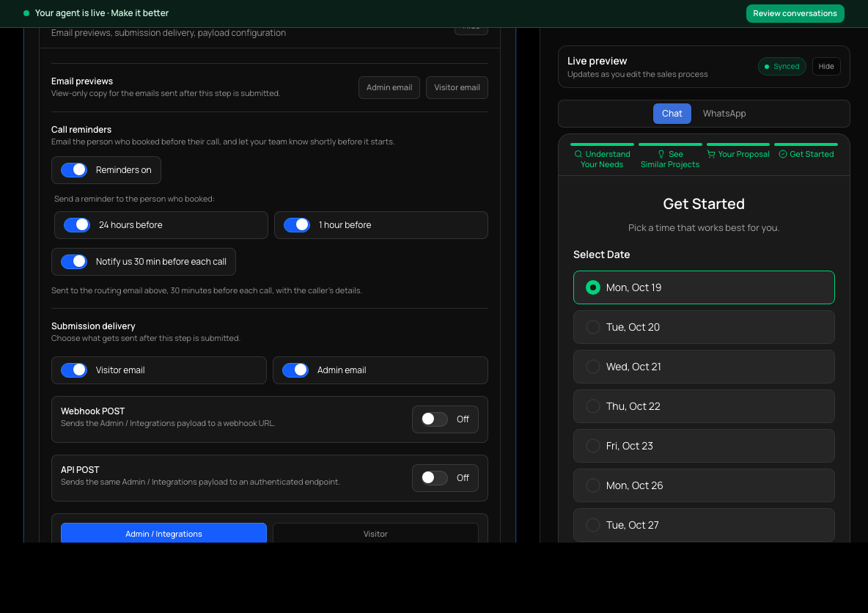Open the Visitor email preview
868x613 pixels.
click(457, 87)
